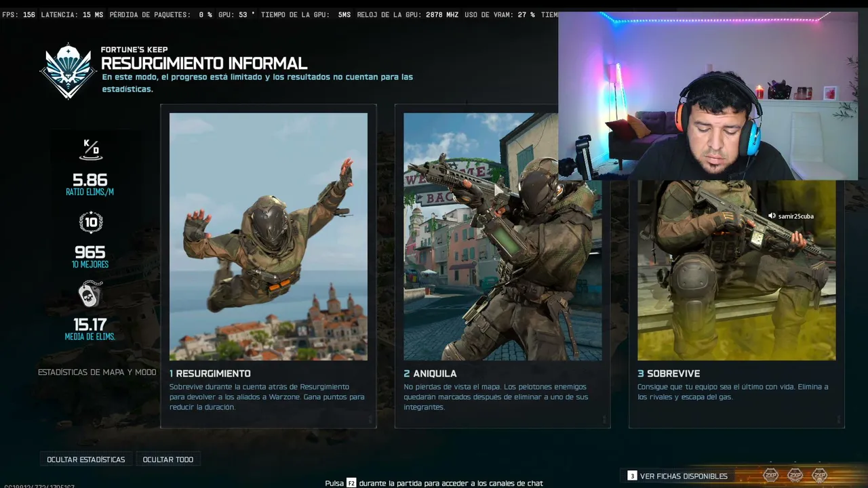Click the 'RATIO ELIMS/M' label
Viewport: 868px width, 488px height.
click(x=90, y=192)
